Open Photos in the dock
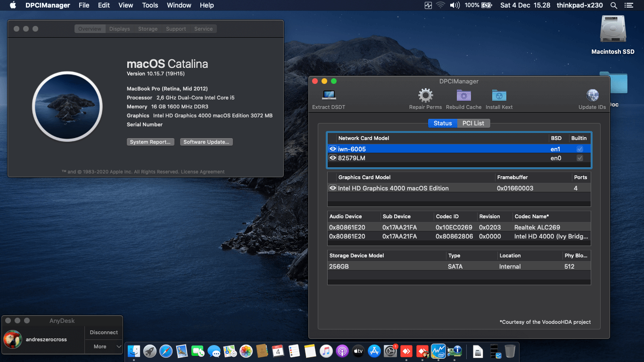This screenshot has height=362, width=644. click(x=246, y=351)
